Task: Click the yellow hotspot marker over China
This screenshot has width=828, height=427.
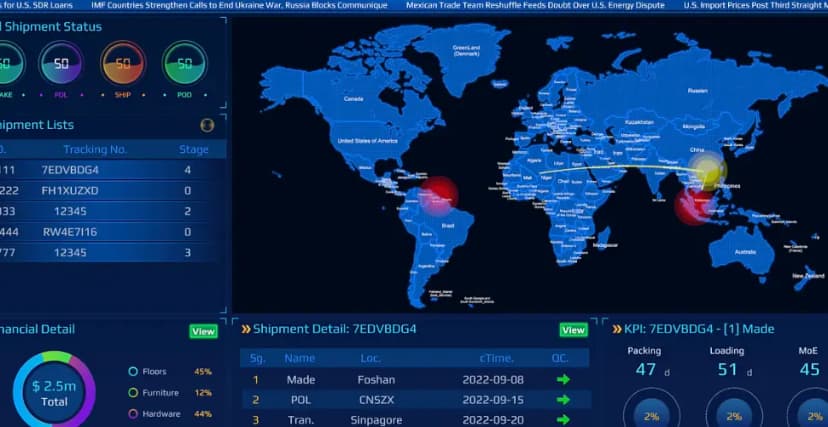Action: pyautogui.click(x=707, y=170)
